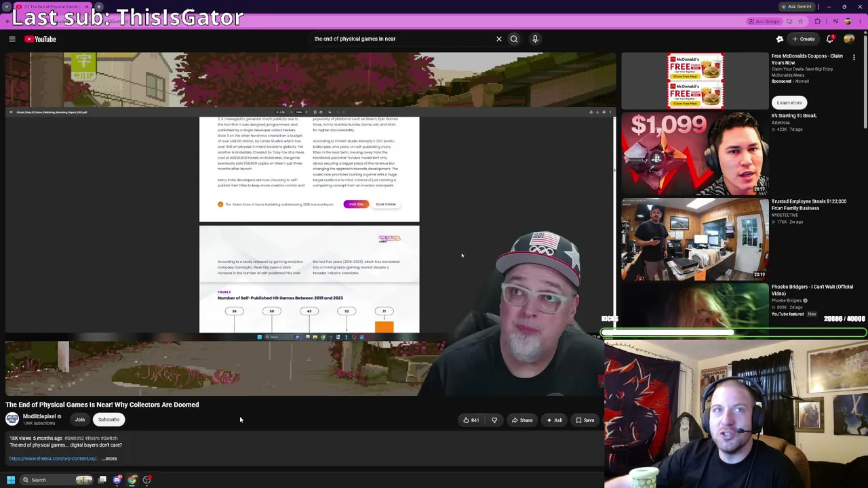Screen dimensions: 868x488
Task: Open Discord from the taskbar
Action: [117, 480]
